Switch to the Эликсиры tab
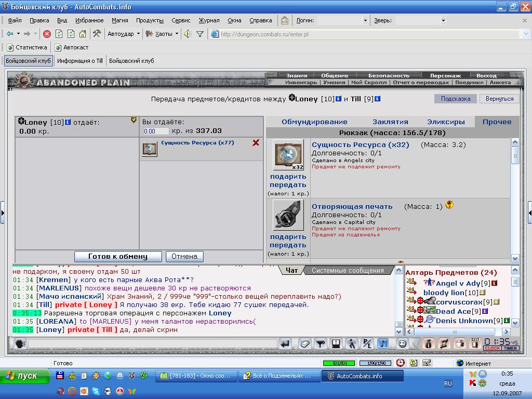Screen dimensions: 532x399 point(446,122)
